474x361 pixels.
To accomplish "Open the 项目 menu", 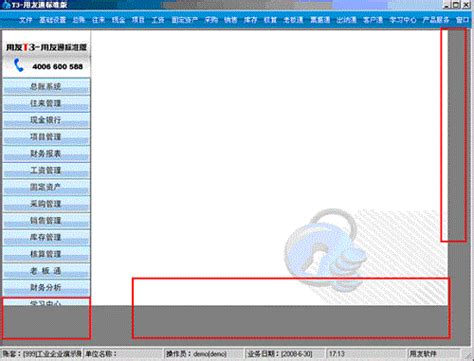I will tap(138, 20).
